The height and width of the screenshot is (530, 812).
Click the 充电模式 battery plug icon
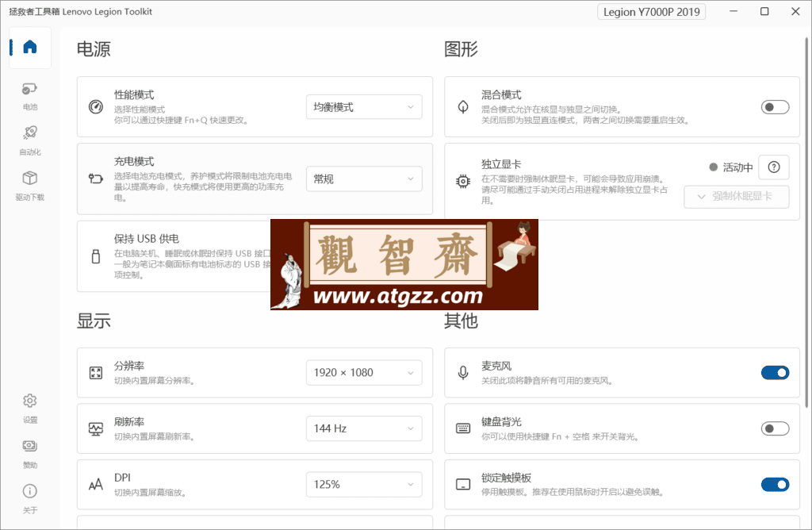coord(96,179)
